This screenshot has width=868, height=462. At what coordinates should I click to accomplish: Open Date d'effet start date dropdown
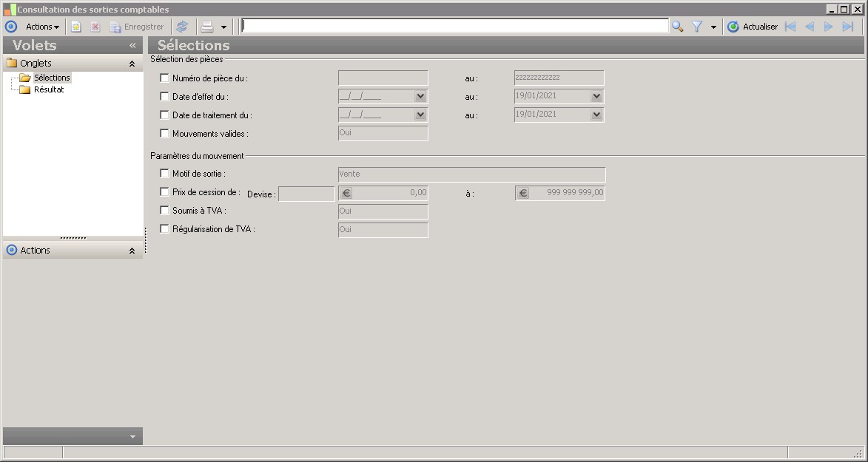point(420,96)
